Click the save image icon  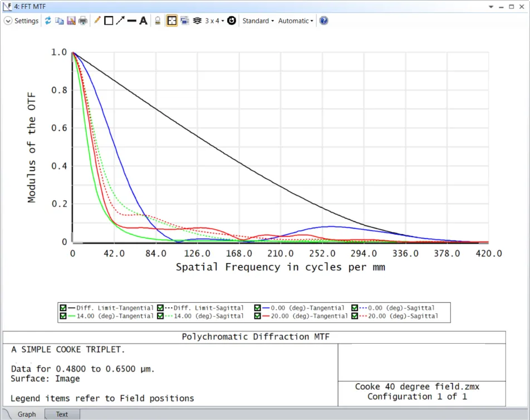click(x=71, y=21)
